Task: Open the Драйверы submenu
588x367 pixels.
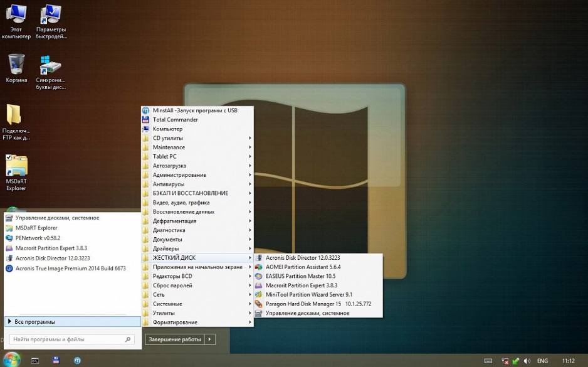Action: click(197, 248)
